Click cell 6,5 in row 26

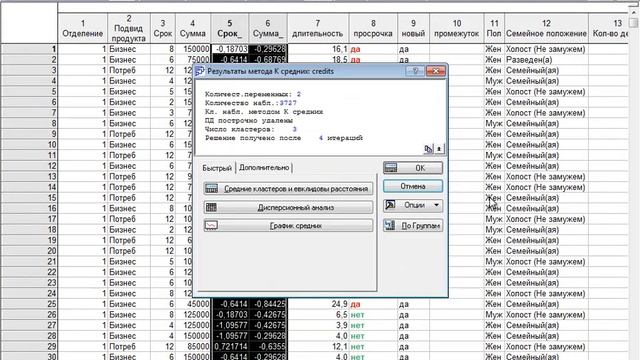(318, 314)
